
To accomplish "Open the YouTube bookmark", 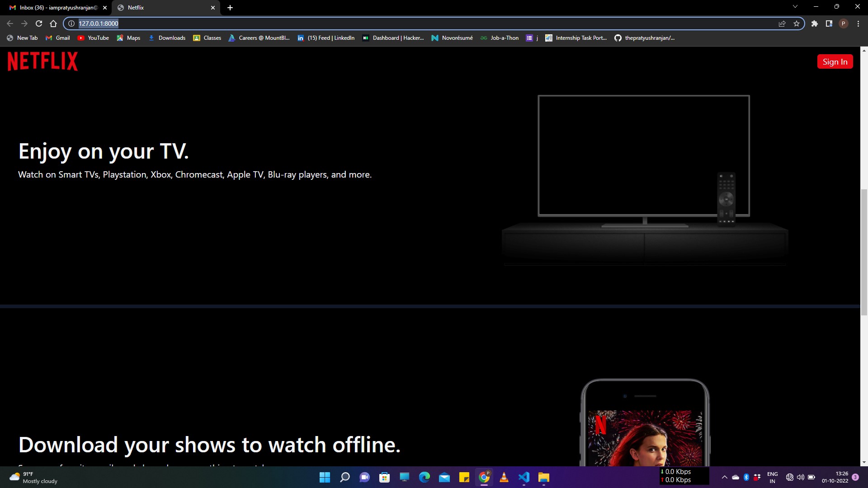I will point(94,38).
